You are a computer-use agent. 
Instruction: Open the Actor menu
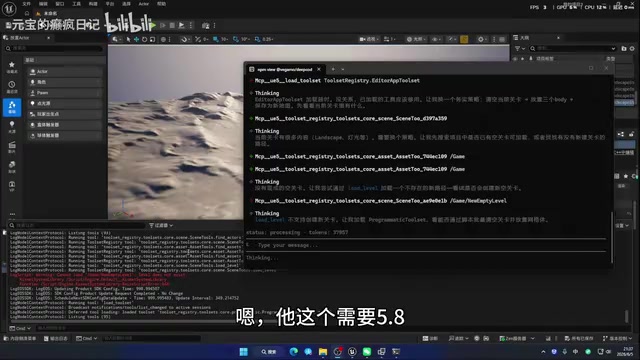tap(144, 4)
